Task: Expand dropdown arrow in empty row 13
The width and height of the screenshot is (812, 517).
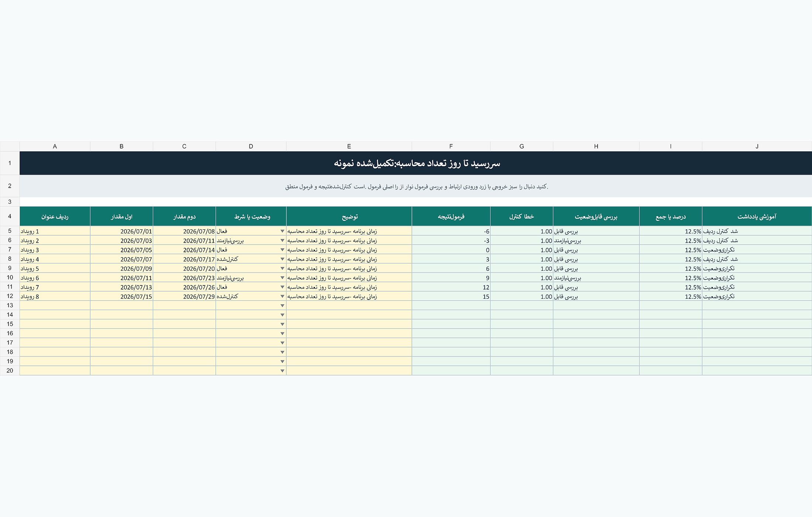Action: [x=282, y=306]
